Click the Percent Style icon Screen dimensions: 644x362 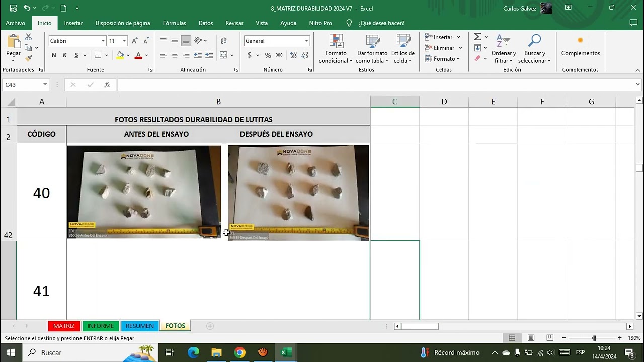pyautogui.click(x=268, y=55)
